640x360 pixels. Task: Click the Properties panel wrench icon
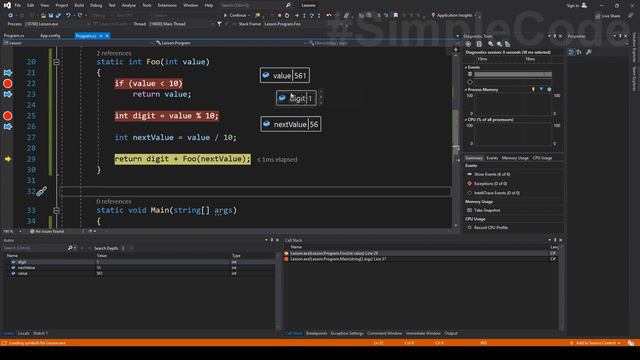[x=589, y=52]
